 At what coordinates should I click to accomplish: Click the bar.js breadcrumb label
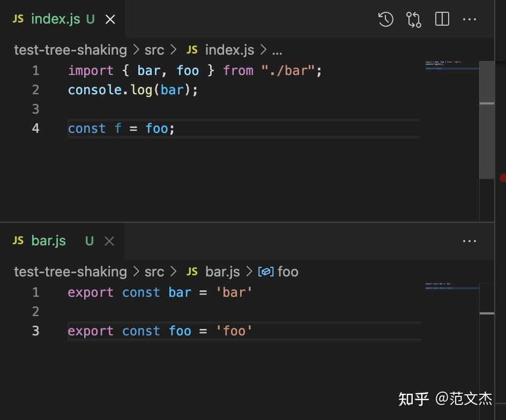click(222, 272)
